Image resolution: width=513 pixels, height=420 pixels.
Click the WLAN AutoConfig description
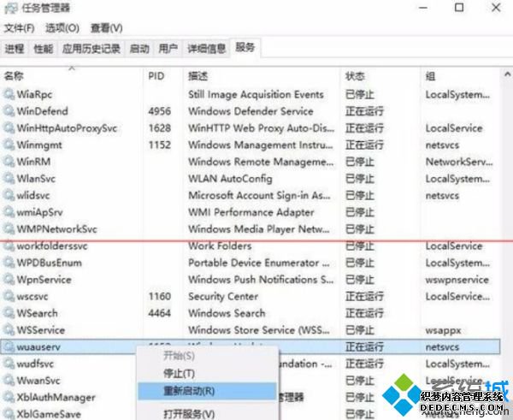[230, 179]
